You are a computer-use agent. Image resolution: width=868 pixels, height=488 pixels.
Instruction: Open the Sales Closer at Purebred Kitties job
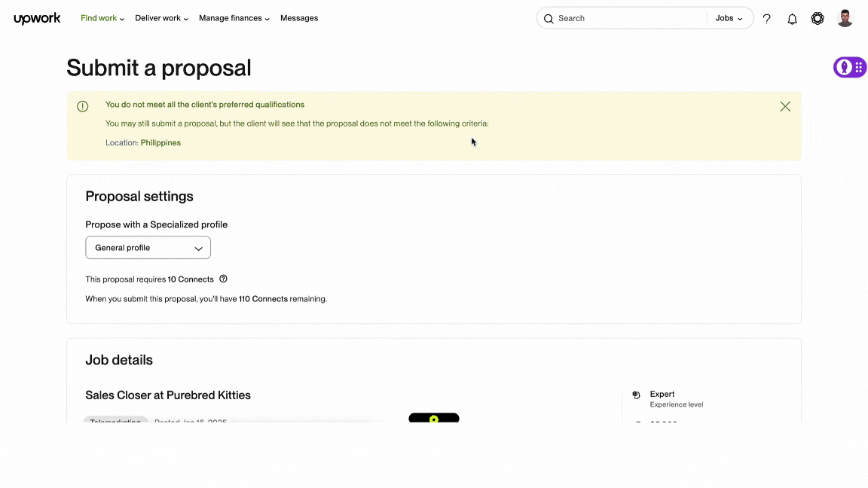coord(167,395)
